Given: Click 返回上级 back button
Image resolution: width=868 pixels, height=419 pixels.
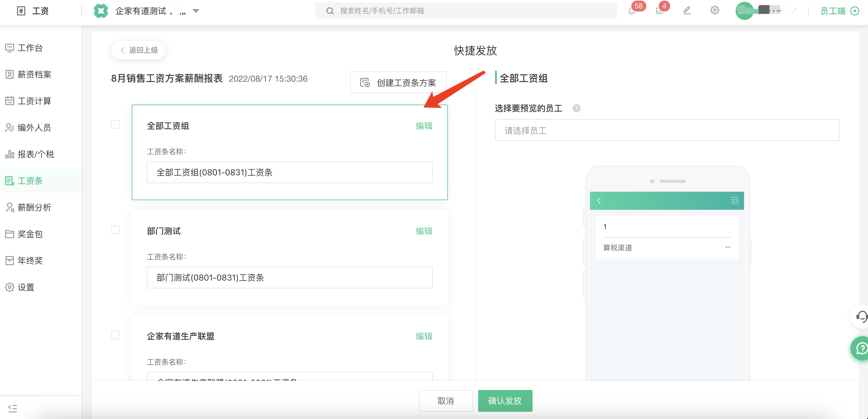Looking at the screenshot, I should 138,50.
